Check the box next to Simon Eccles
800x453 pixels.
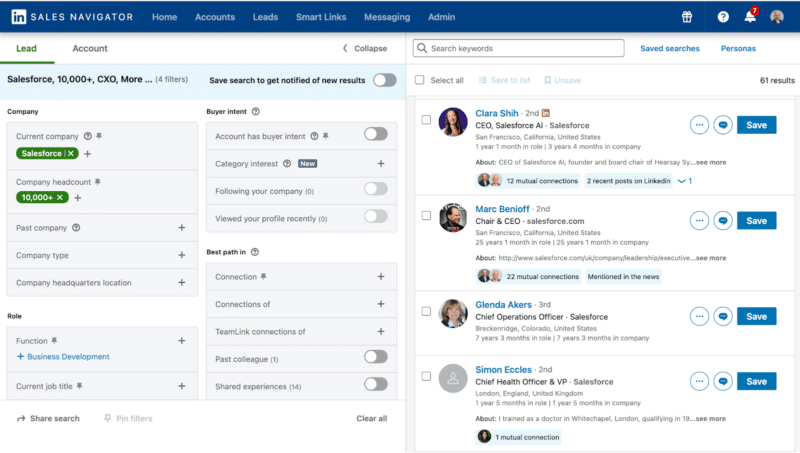click(426, 376)
